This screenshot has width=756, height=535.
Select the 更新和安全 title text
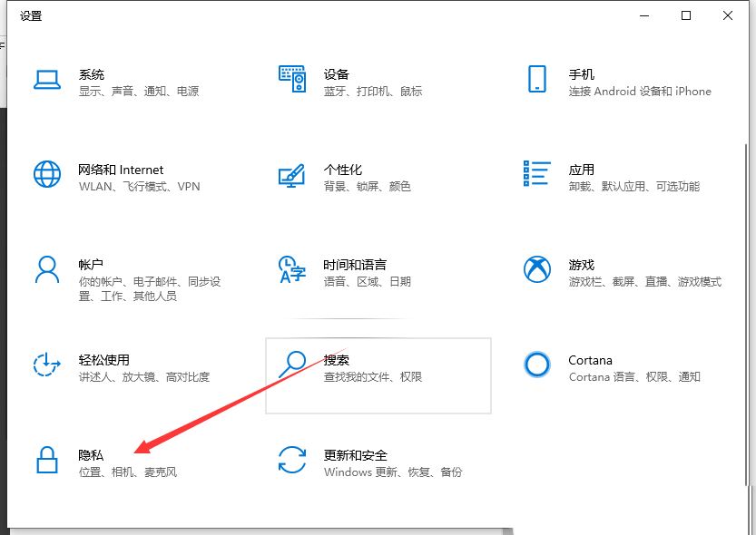tap(355, 455)
